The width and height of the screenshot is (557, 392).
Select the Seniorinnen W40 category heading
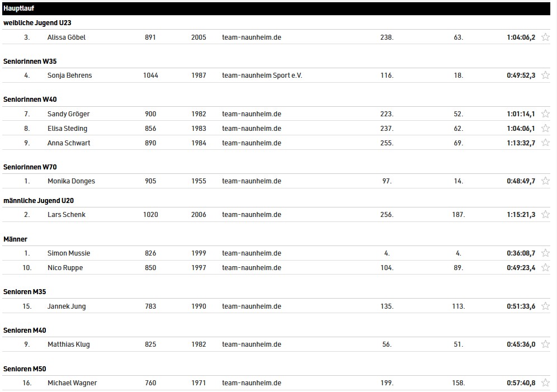[30, 100]
